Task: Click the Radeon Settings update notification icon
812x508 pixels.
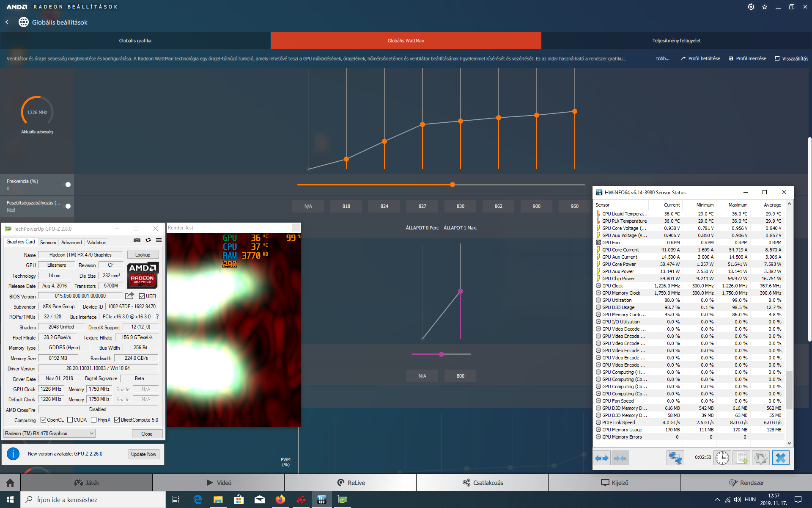Action: click(x=751, y=7)
